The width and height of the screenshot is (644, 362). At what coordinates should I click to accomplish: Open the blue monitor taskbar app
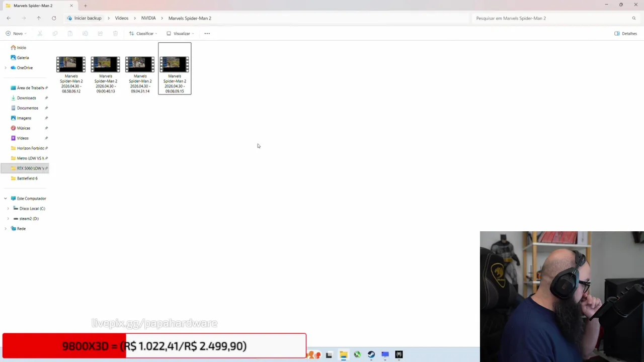385,355
